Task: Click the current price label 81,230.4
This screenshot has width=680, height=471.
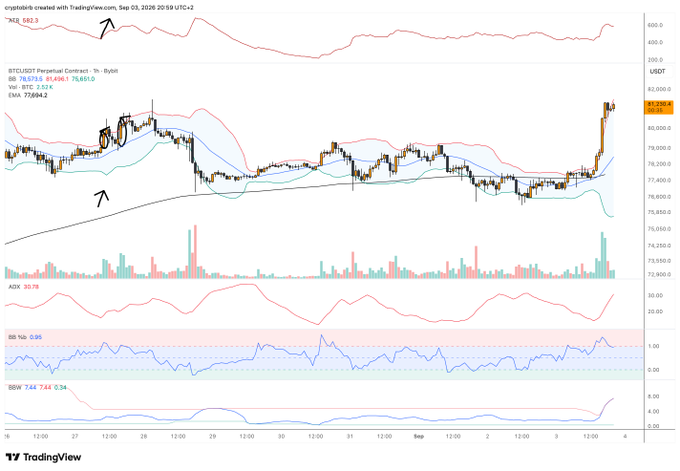Action: 660,104
